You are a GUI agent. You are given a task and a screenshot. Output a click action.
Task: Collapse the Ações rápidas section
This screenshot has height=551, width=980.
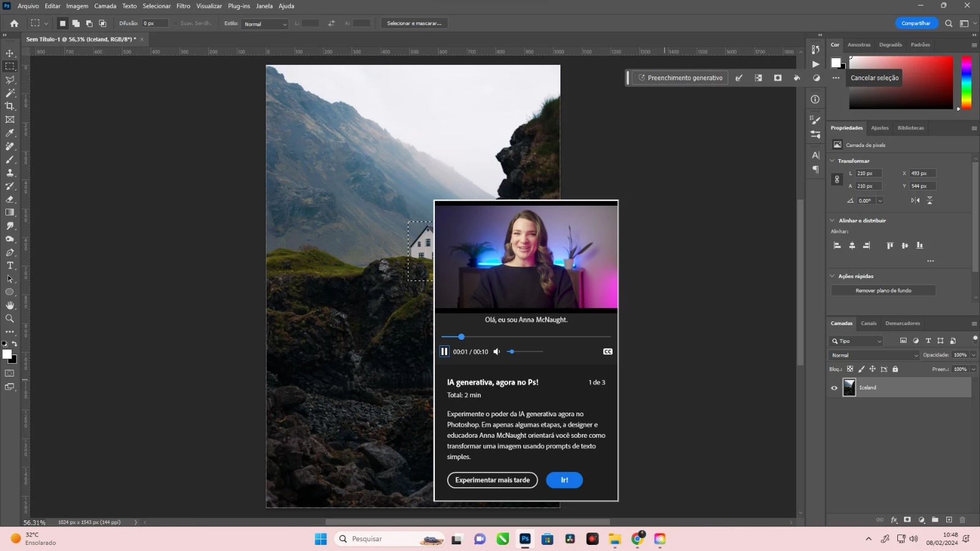click(x=832, y=276)
